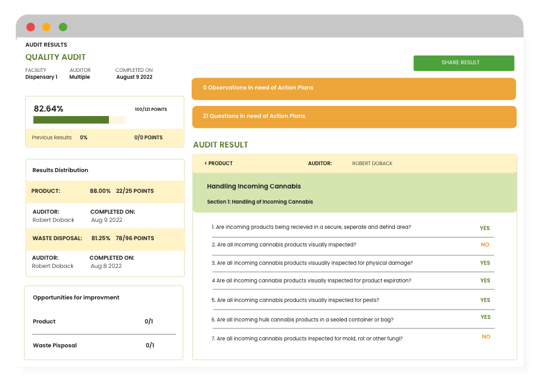550x382 pixels.
Task: Click NO answer for mold question
Action: 486,336
